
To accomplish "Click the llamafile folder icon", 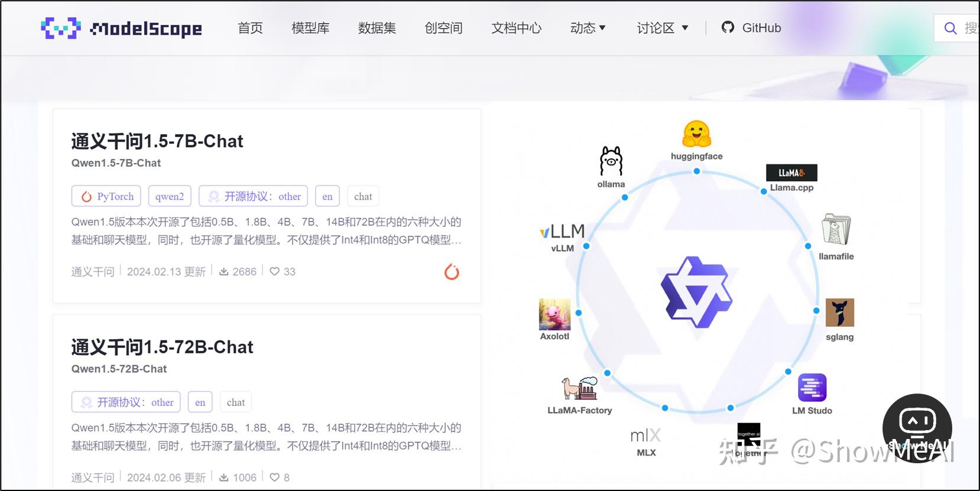I will click(836, 229).
